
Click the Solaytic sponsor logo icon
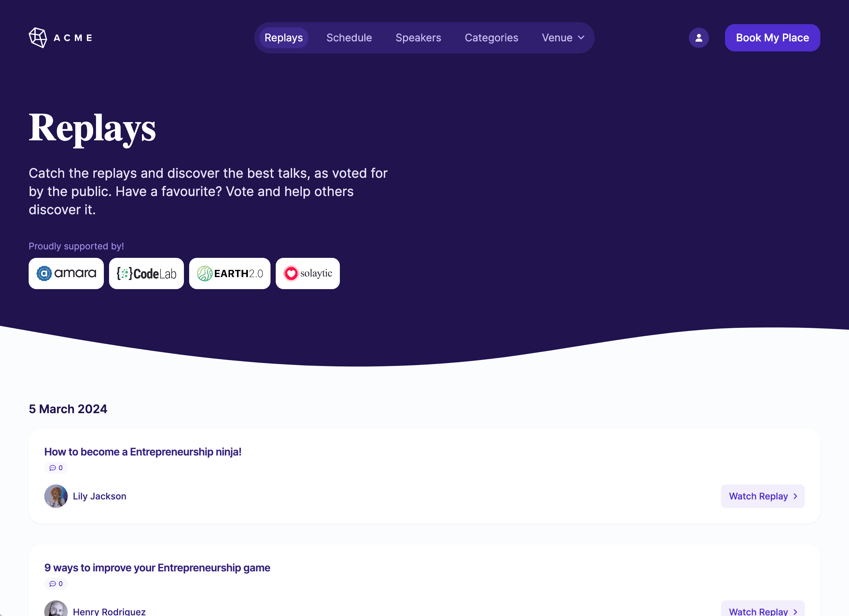pos(291,273)
